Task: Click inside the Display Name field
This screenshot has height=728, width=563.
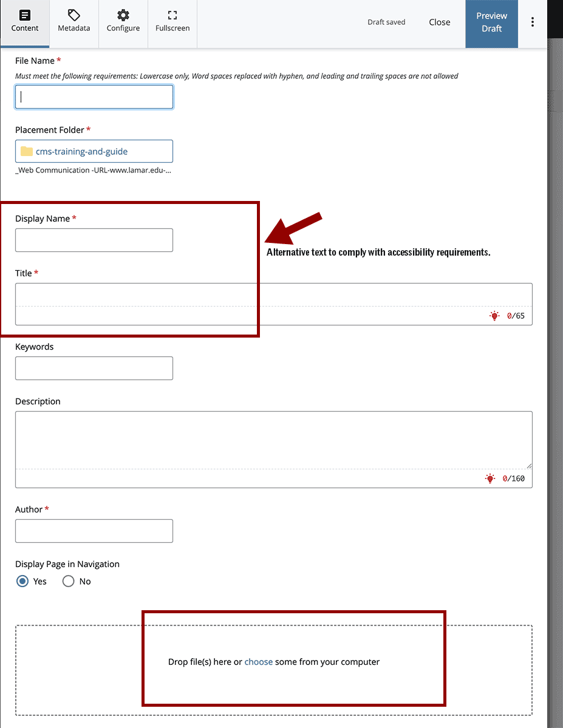Action: [94, 240]
